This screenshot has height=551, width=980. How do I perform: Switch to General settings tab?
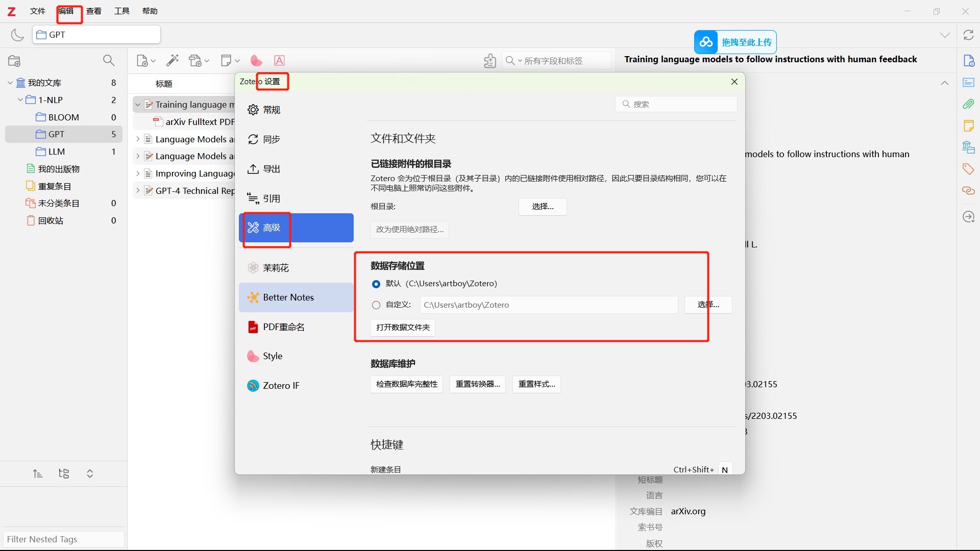click(x=296, y=110)
